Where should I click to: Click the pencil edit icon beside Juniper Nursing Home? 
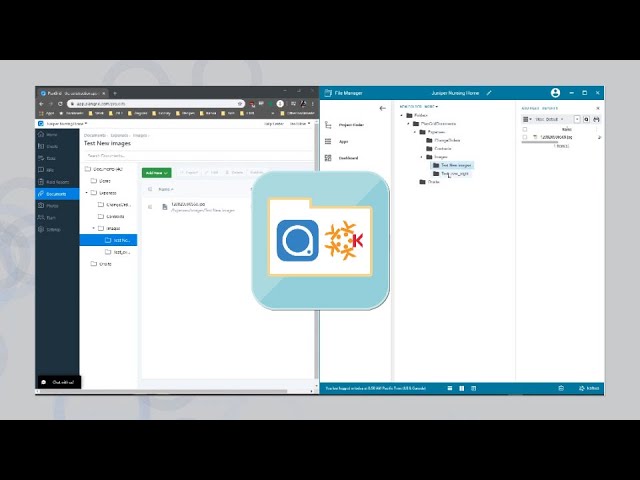tap(489, 93)
